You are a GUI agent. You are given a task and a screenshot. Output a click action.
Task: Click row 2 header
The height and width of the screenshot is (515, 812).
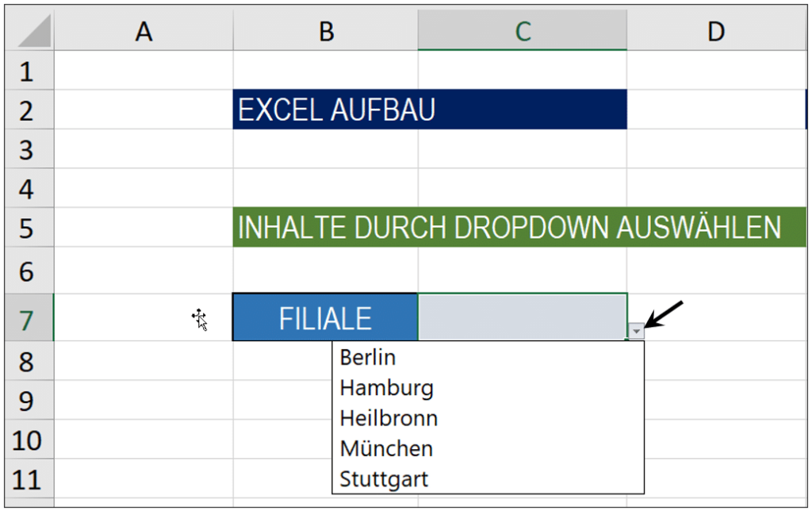(29, 110)
